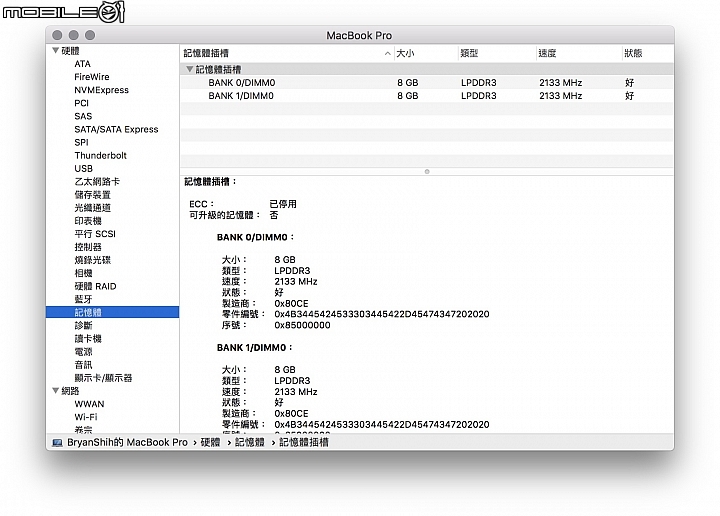Select 相機 camera entry

[x=83, y=273]
